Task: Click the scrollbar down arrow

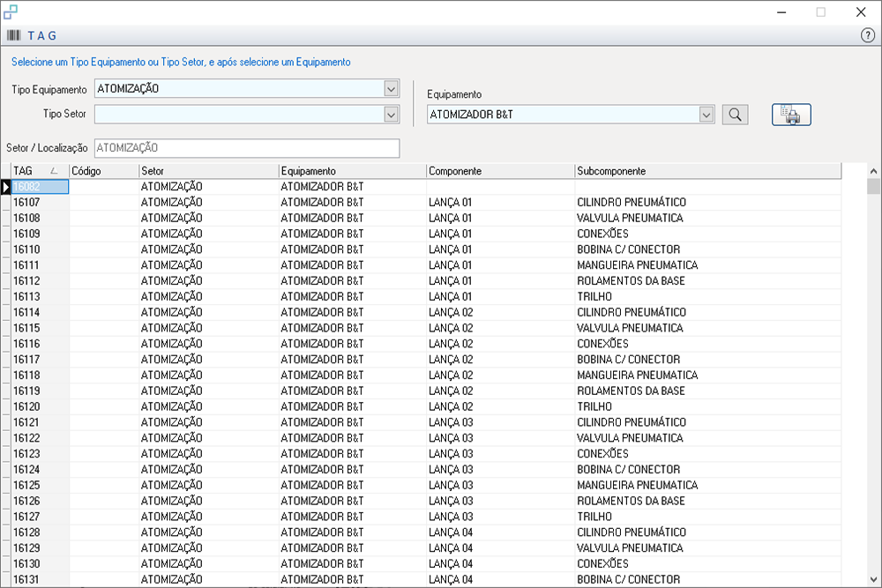Action: pyautogui.click(x=873, y=579)
